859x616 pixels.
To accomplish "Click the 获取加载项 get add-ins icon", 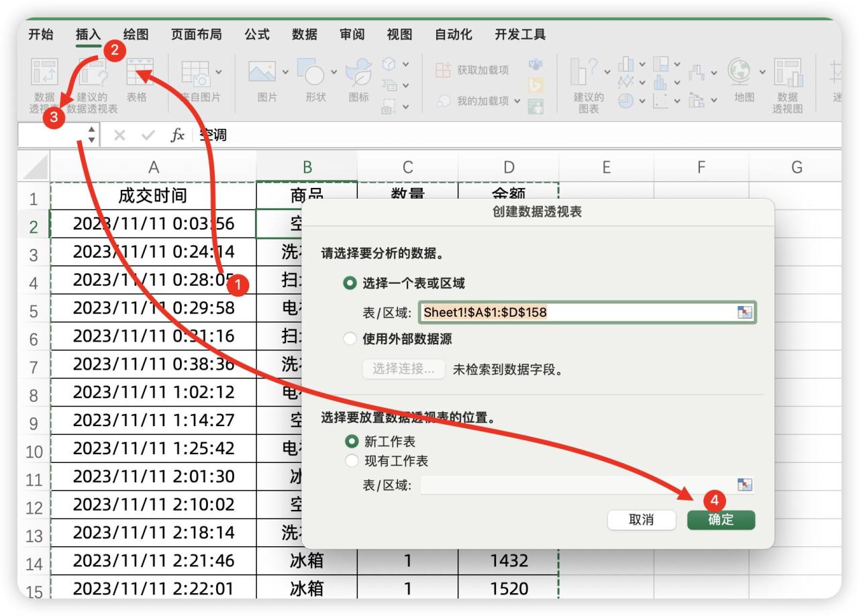I will pyautogui.click(x=443, y=70).
